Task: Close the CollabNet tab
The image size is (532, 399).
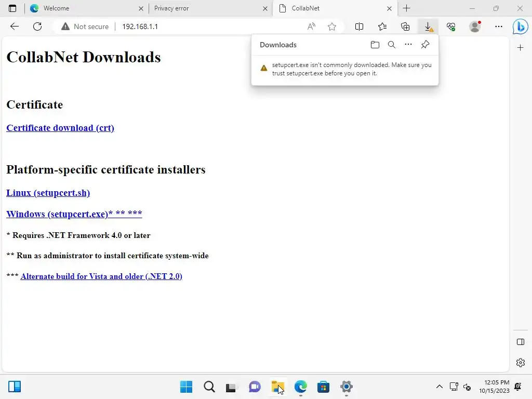Action: 389,8
